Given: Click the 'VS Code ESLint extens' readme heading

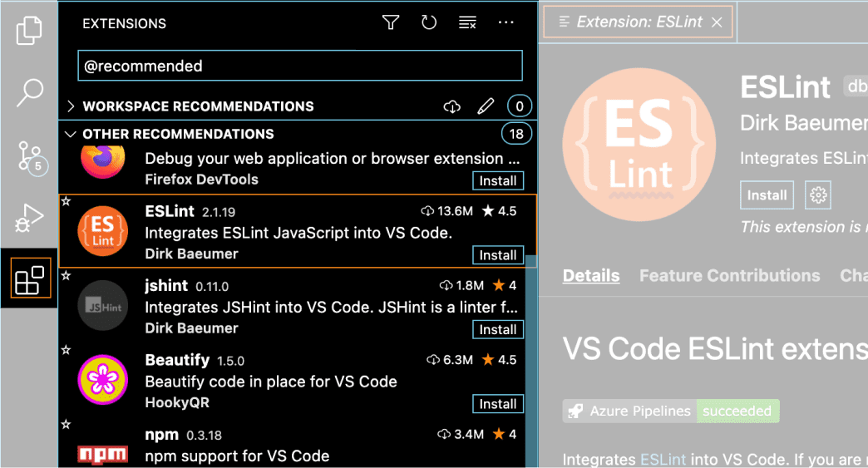Looking at the screenshot, I should coord(715,350).
